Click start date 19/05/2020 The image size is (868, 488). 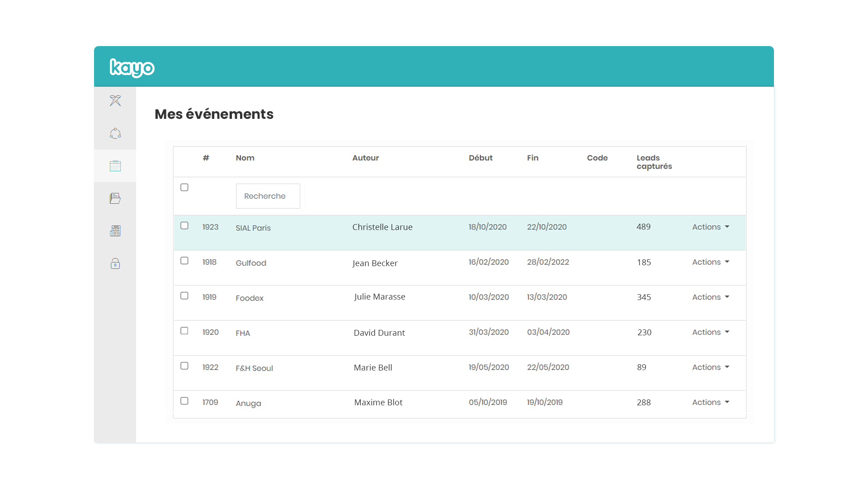[x=489, y=367]
